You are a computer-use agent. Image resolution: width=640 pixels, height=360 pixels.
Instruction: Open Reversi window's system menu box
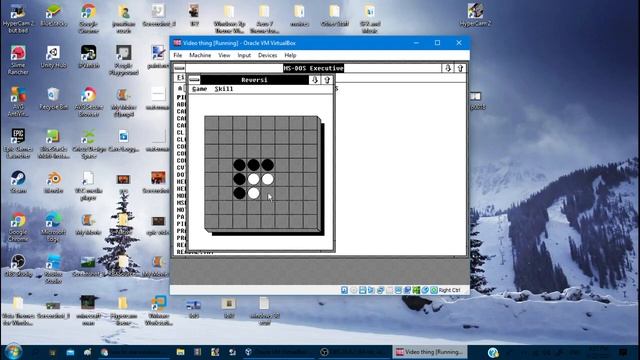(x=194, y=80)
